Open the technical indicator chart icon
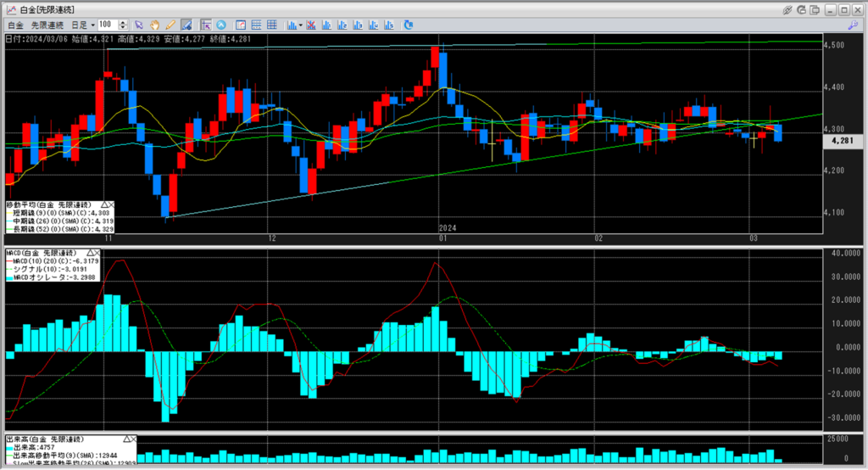The height and width of the screenshot is (470, 868). 292,25
